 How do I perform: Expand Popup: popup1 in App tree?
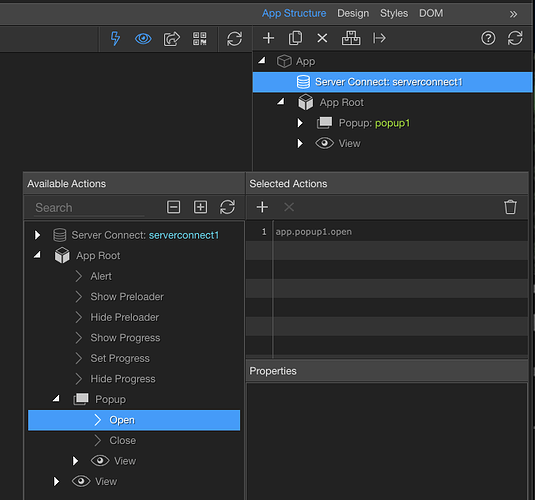coord(300,123)
